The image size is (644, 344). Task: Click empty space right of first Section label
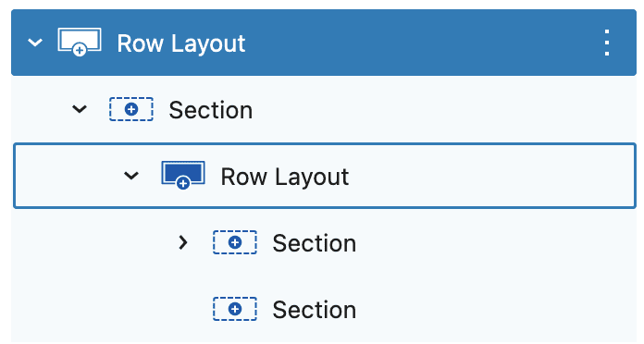click(443, 109)
